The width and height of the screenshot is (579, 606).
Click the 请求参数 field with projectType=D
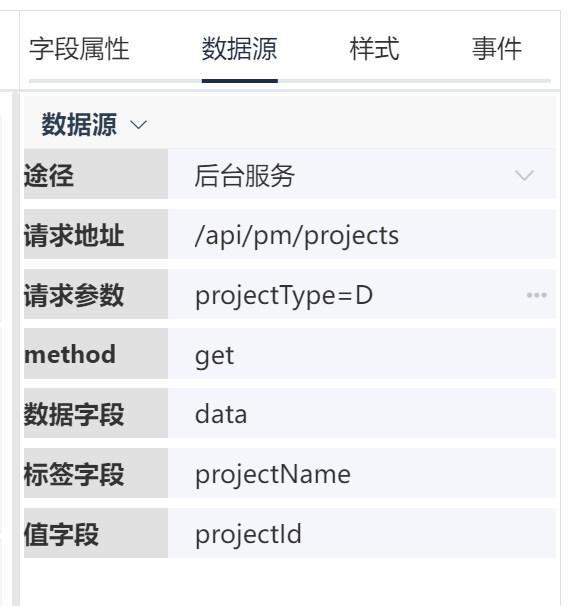coord(362,294)
